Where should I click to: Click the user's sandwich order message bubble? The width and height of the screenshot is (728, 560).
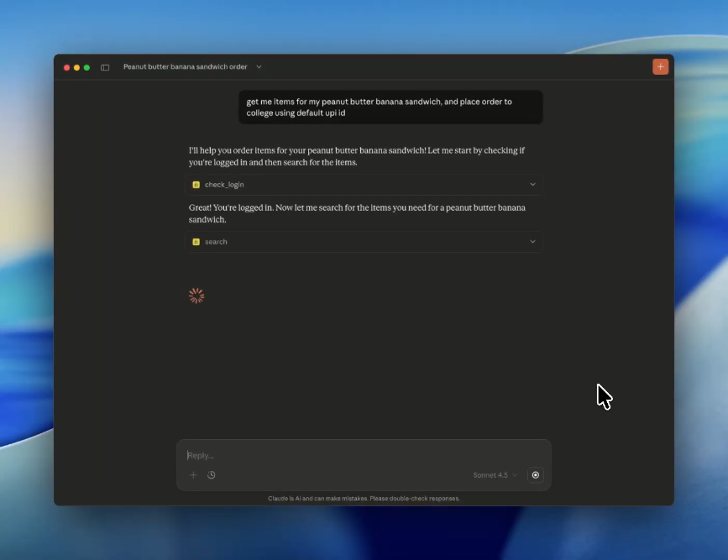[390, 107]
